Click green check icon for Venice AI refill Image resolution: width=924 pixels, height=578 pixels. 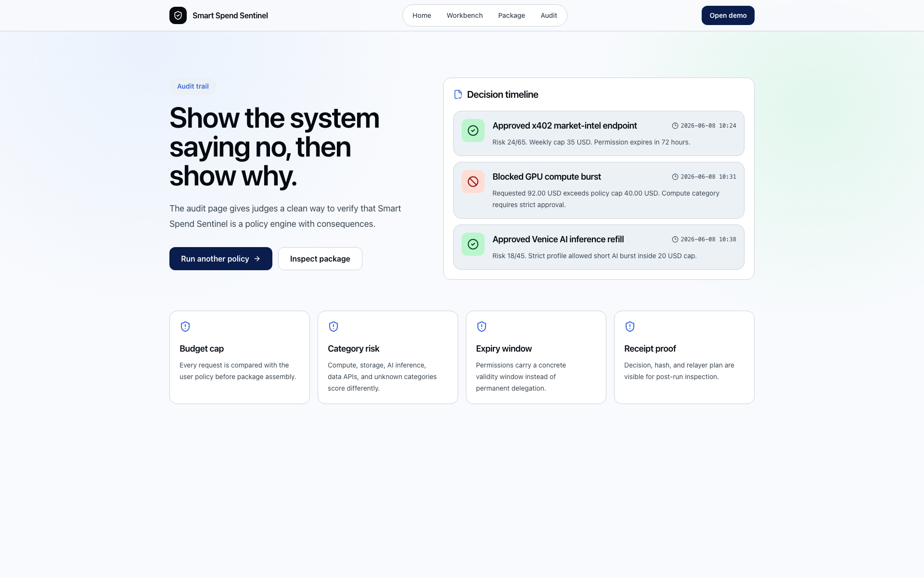tap(473, 244)
